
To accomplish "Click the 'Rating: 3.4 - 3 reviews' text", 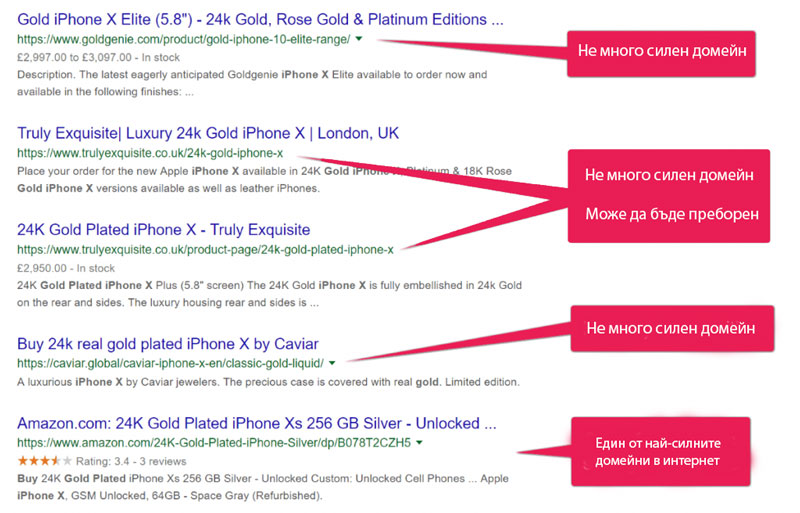I will click(135, 461).
